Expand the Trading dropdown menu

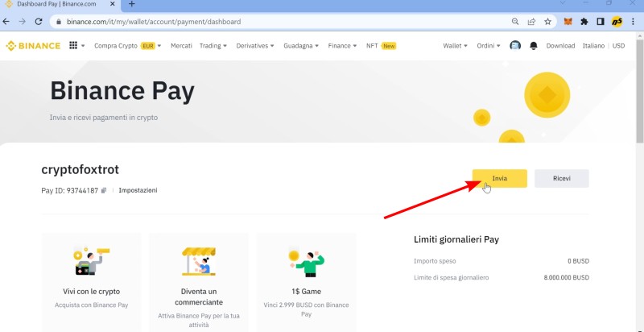(213, 46)
